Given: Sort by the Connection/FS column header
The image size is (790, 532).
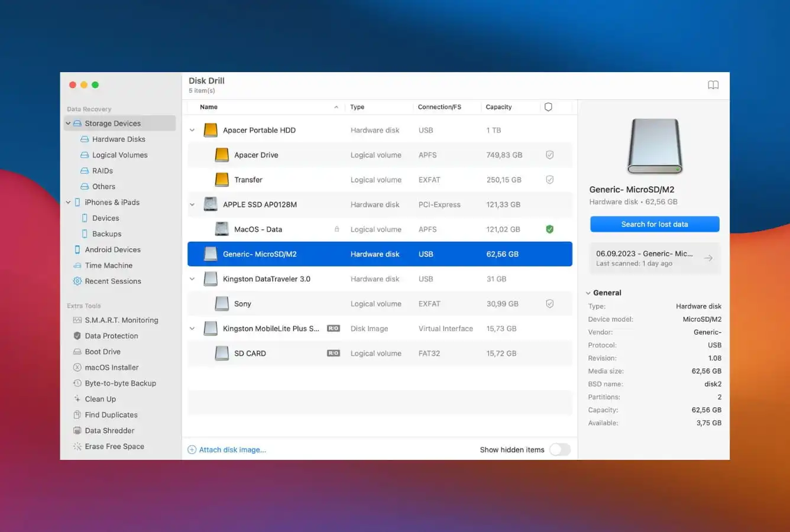Looking at the screenshot, I should point(439,107).
